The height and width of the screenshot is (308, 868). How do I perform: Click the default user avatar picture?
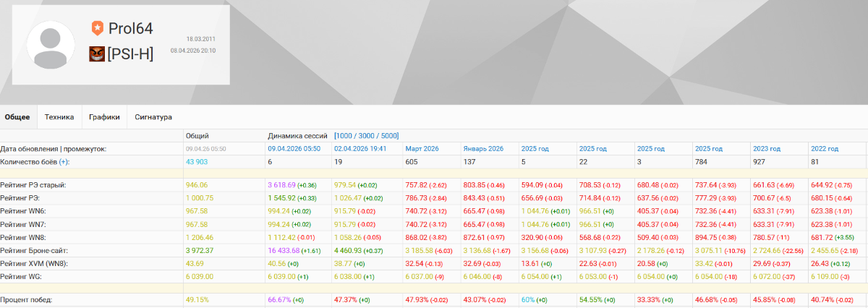51,45
